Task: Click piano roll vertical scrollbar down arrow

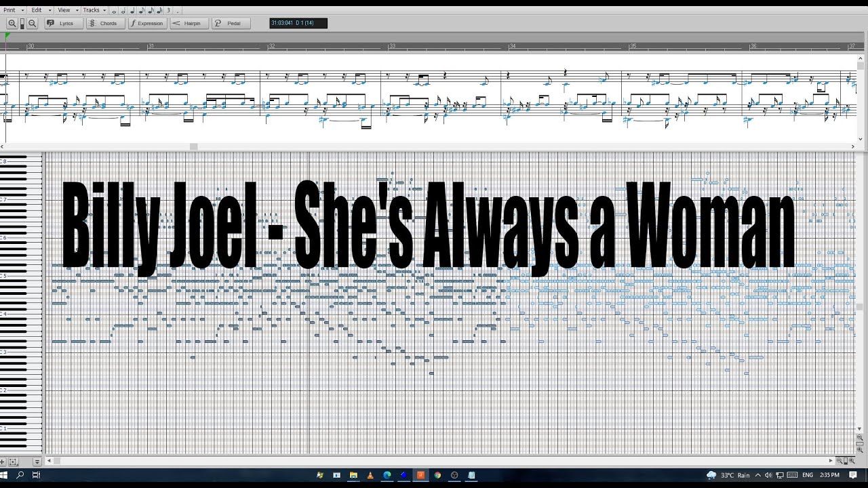Action: point(859,429)
